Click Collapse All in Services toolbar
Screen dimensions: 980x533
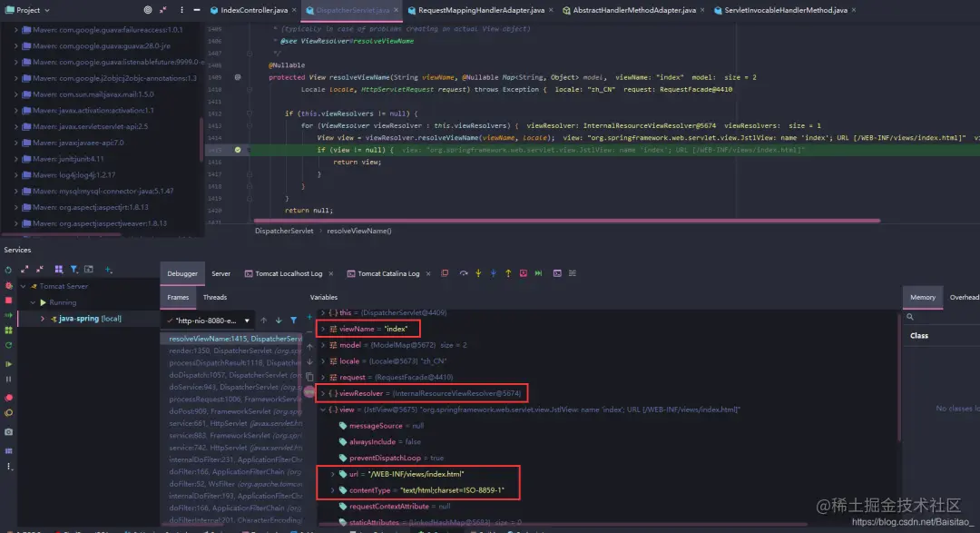(39, 270)
